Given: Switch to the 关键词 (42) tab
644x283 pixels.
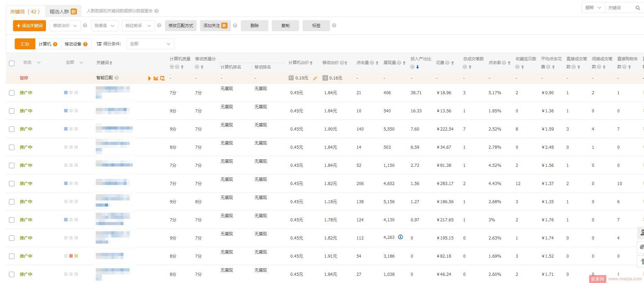Looking at the screenshot, I should 25,11.
